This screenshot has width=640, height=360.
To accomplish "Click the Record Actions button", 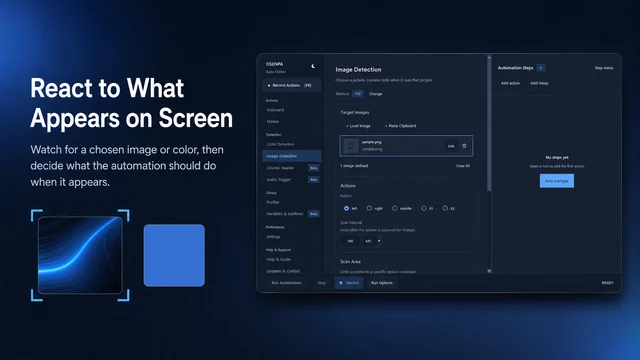I will (x=291, y=85).
